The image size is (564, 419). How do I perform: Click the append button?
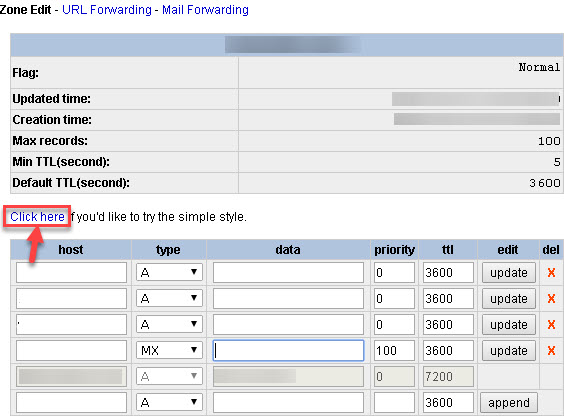pos(509,402)
